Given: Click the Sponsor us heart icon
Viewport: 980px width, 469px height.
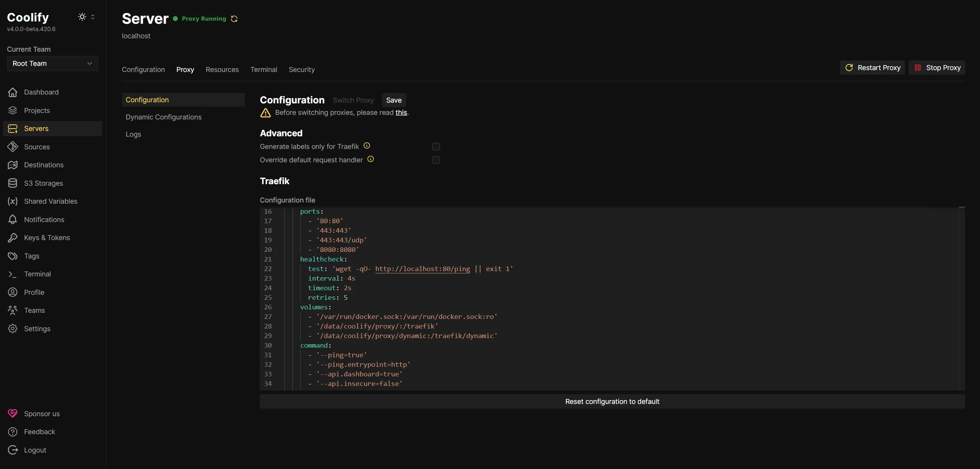Looking at the screenshot, I should pyautogui.click(x=12, y=413).
